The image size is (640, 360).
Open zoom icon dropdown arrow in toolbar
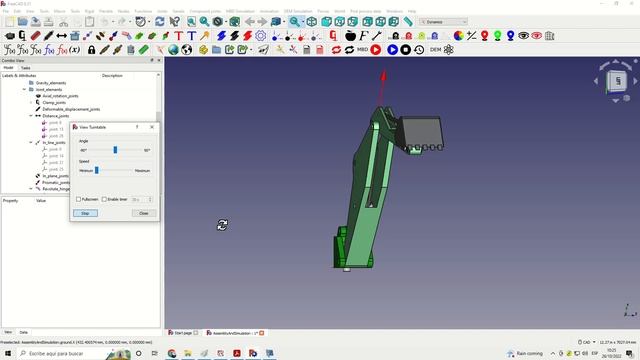303,22
